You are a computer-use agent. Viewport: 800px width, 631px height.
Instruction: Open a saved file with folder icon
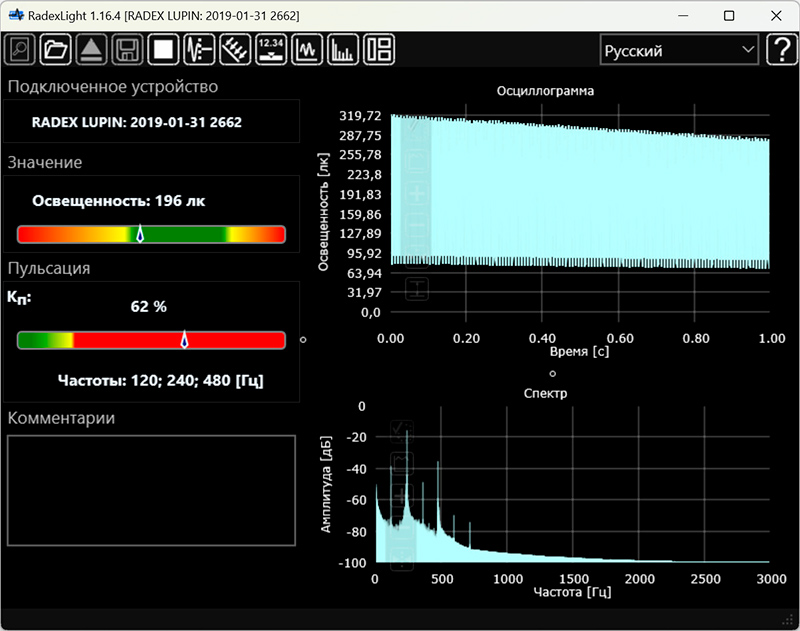coord(56,49)
